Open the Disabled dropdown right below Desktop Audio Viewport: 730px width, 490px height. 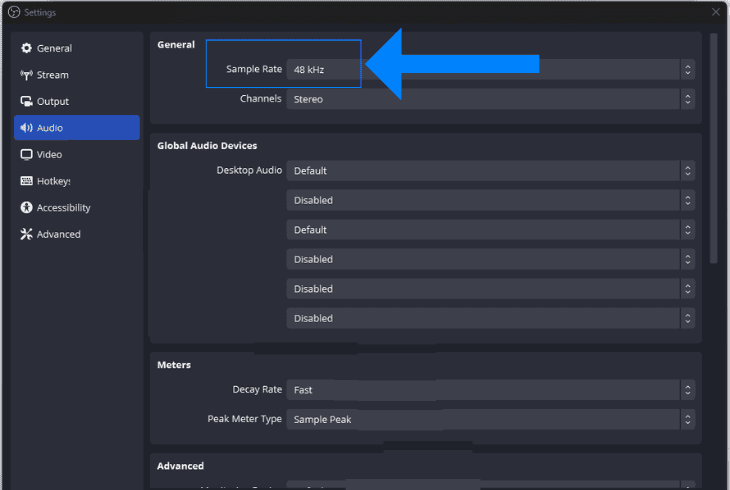491,200
